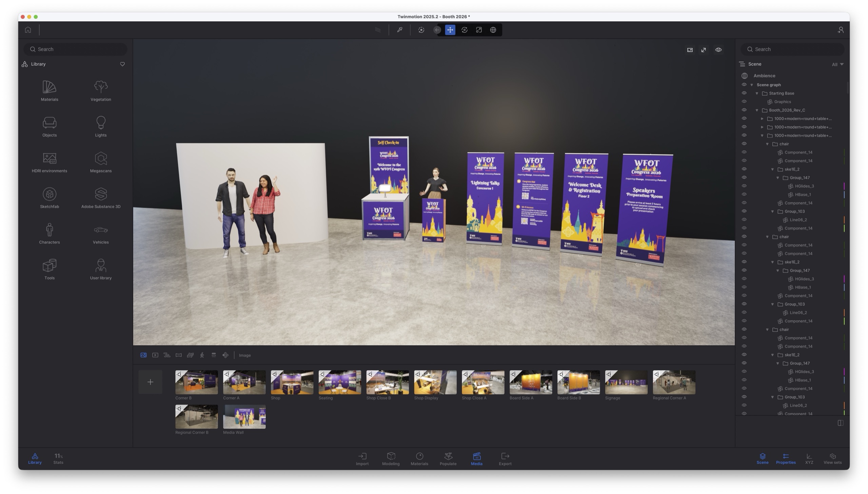Select the rotate gizmo tool in toolbar
This screenshot has height=494, width=868.
pos(464,30)
